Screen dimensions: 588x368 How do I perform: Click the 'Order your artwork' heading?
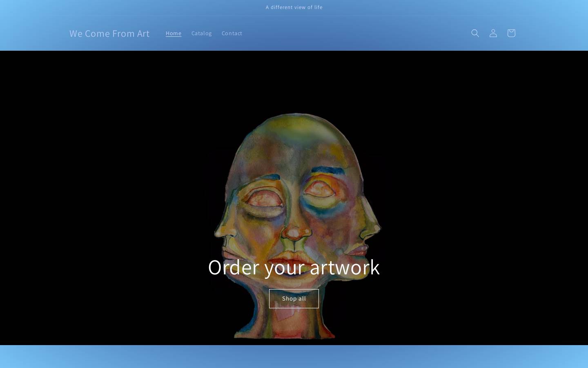(x=294, y=267)
